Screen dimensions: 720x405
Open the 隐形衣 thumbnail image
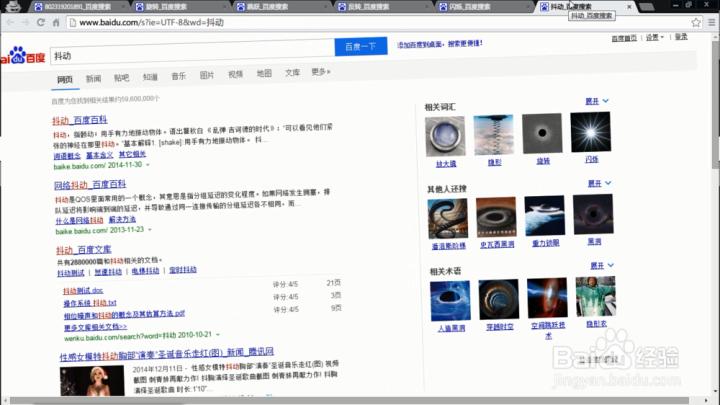(596, 296)
